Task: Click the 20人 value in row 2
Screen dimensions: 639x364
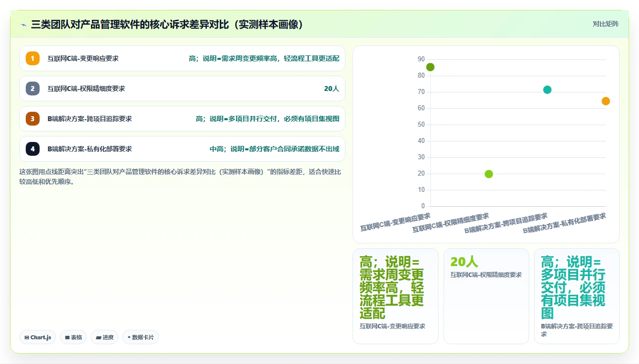Action: [332, 89]
